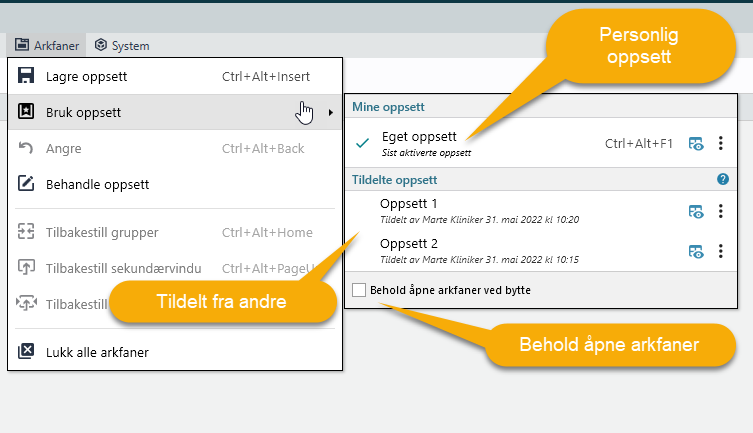This screenshot has height=433, width=753.
Task: Open the three-dot menu for Eget oppsett
Action: (721, 144)
